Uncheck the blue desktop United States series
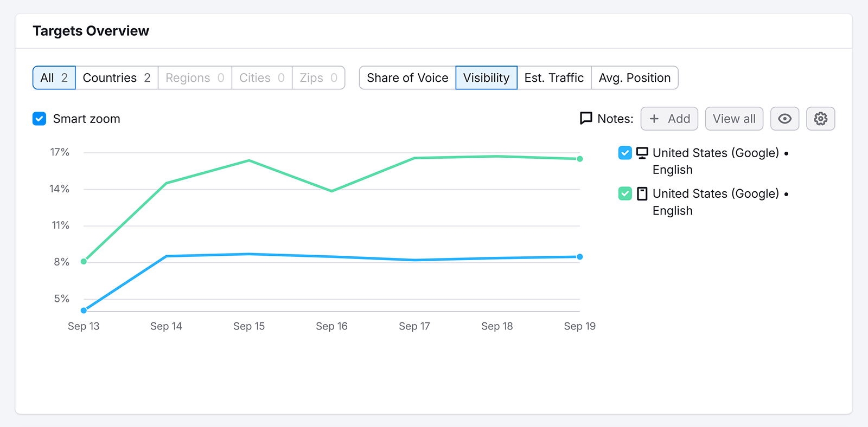This screenshot has width=868, height=427. coord(625,153)
